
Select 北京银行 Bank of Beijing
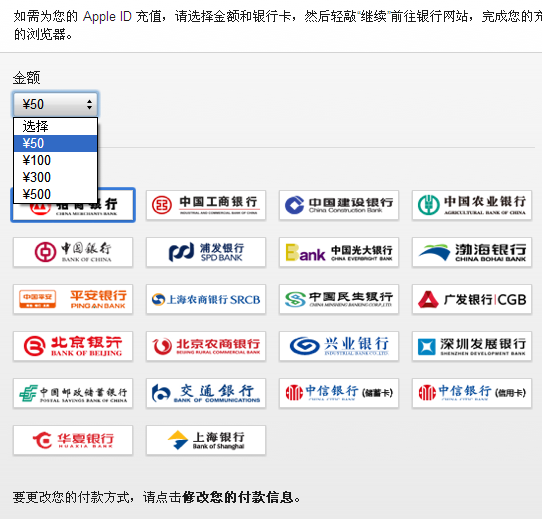(73, 346)
